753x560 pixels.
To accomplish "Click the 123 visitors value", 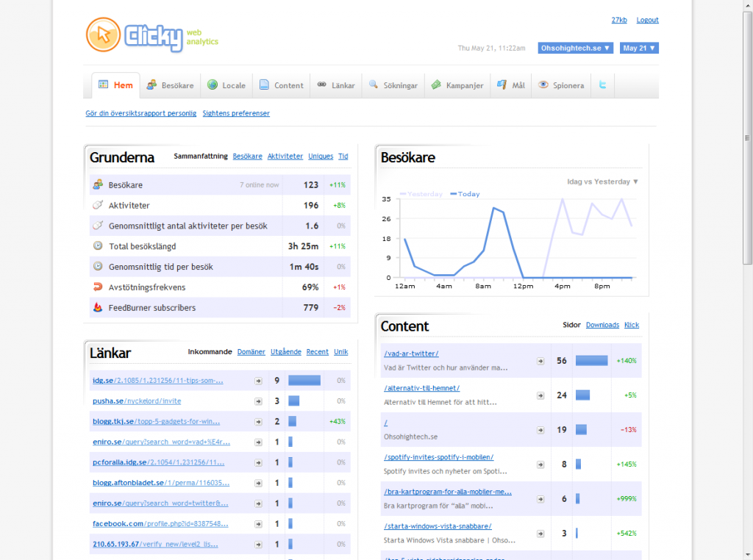I will (x=311, y=184).
